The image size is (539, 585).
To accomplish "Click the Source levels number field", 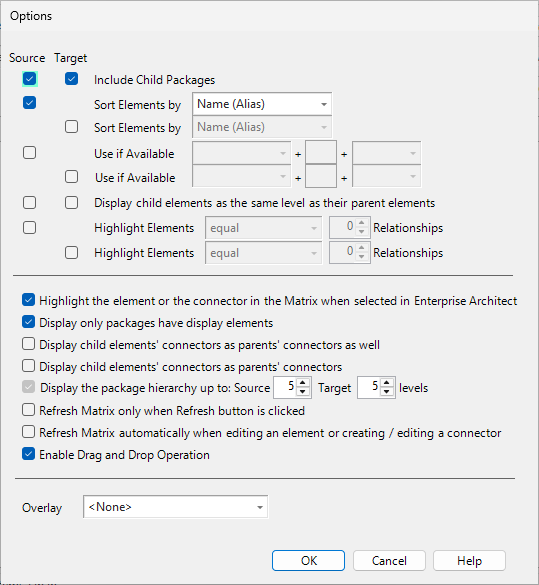I will point(286,388).
